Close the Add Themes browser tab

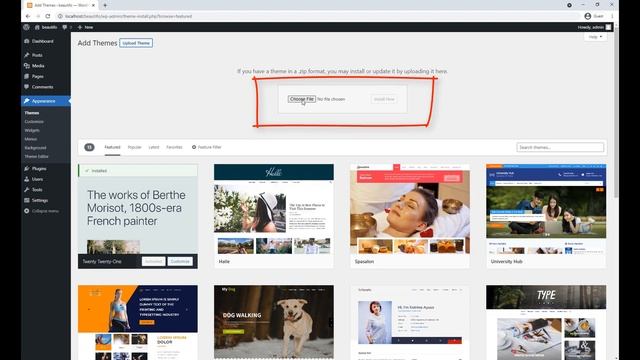[x=93, y=5]
